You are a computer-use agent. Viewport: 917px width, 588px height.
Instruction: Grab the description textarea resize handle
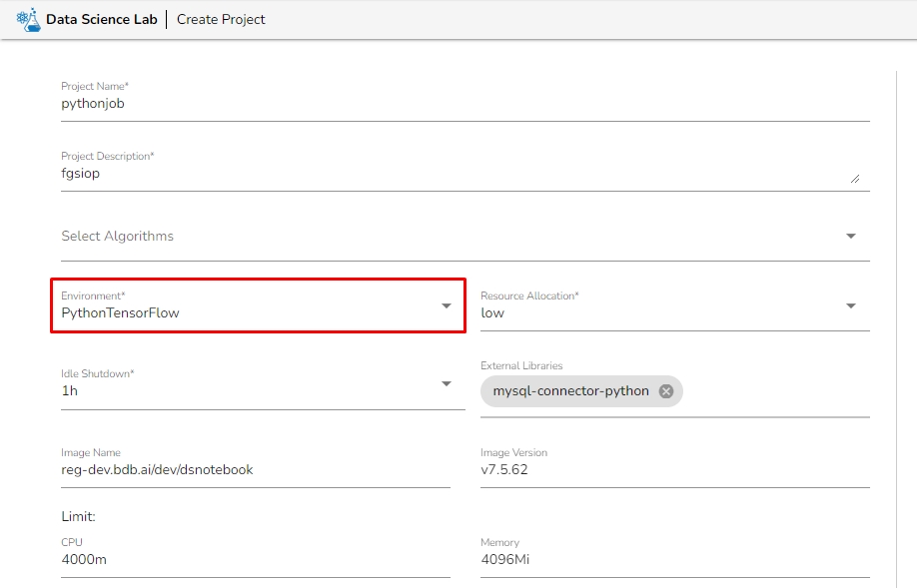[854, 179]
